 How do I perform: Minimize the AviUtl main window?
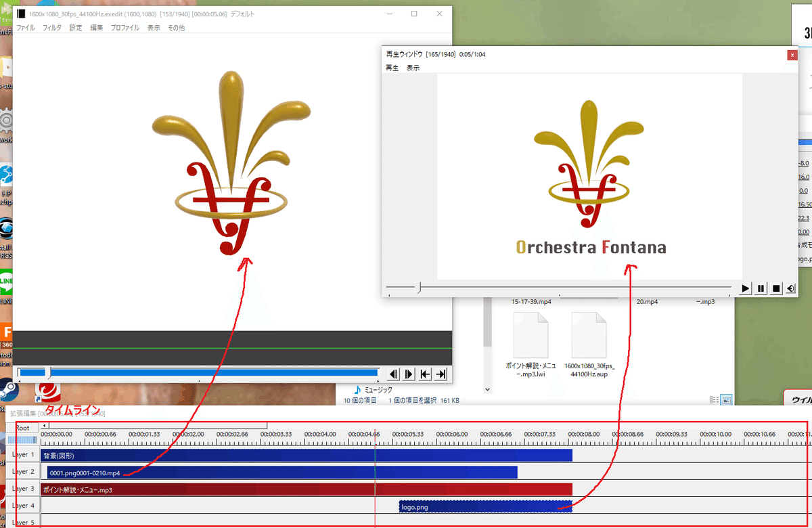click(x=388, y=14)
